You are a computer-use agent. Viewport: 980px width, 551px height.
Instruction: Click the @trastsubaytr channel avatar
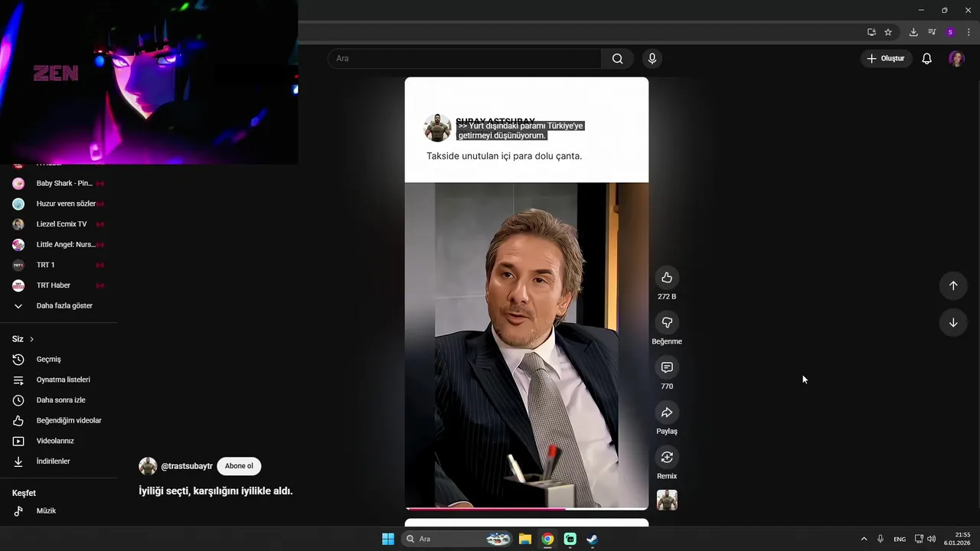[148, 466]
